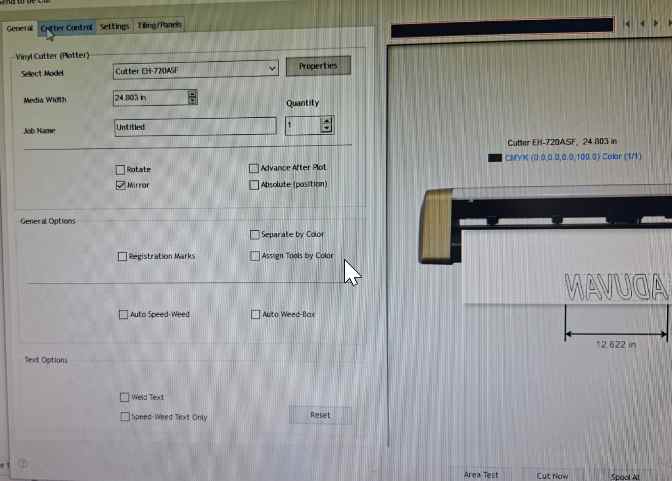The image size is (672, 481).
Task: Click the 12.622 in dimension label
Action: click(616, 345)
